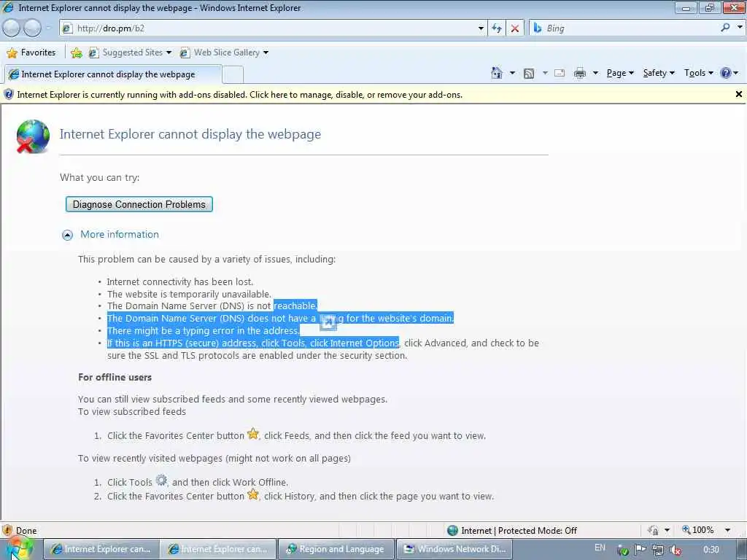Image resolution: width=747 pixels, height=560 pixels.
Task: Close the add-ons disabled information bar
Action: click(x=738, y=94)
